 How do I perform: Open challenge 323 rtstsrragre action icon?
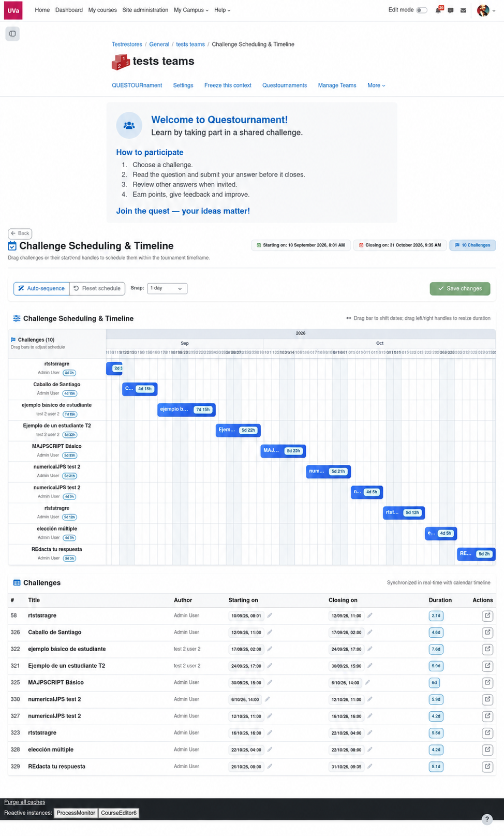(x=487, y=733)
